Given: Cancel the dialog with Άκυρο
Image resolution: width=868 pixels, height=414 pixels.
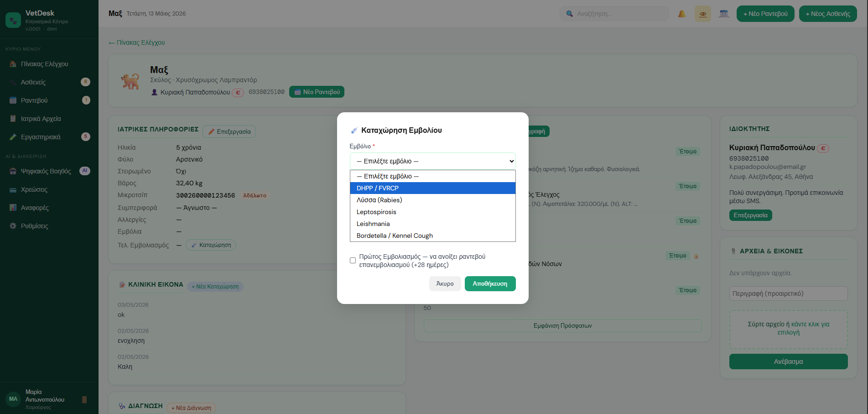Looking at the screenshot, I should point(445,283).
